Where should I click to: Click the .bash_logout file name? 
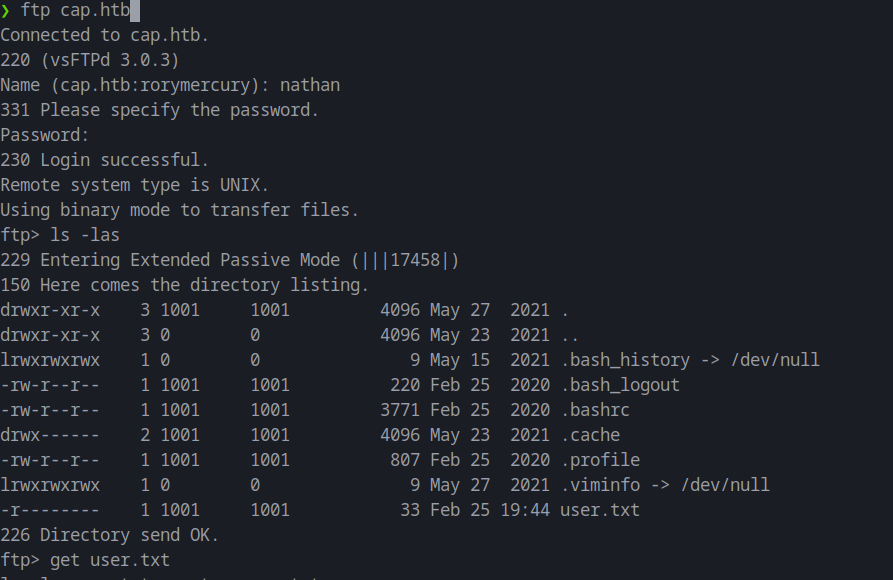620,385
